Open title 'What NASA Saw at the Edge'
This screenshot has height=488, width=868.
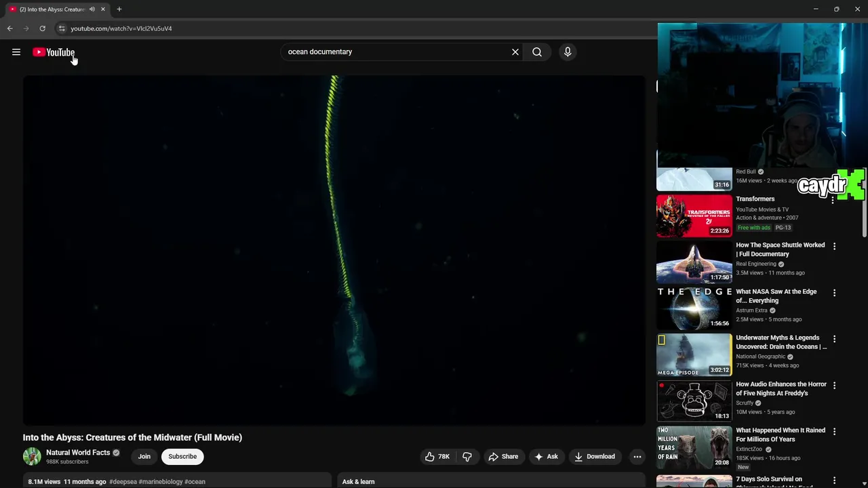[776, 296]
